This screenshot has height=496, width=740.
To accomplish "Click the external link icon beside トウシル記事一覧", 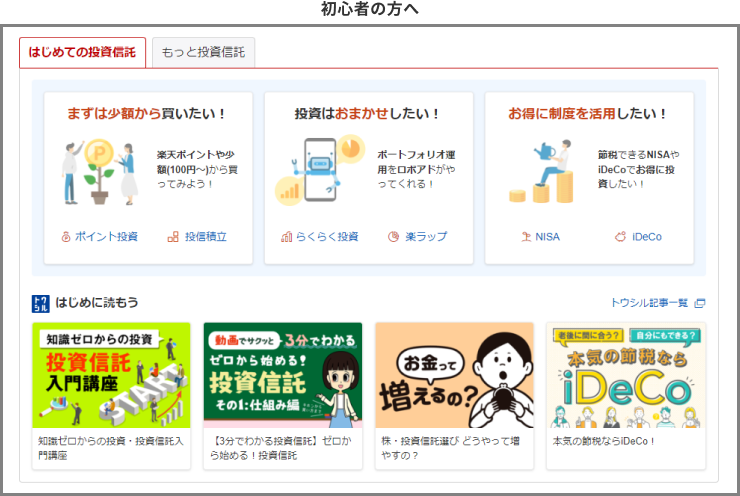I will tap(700, 303).
